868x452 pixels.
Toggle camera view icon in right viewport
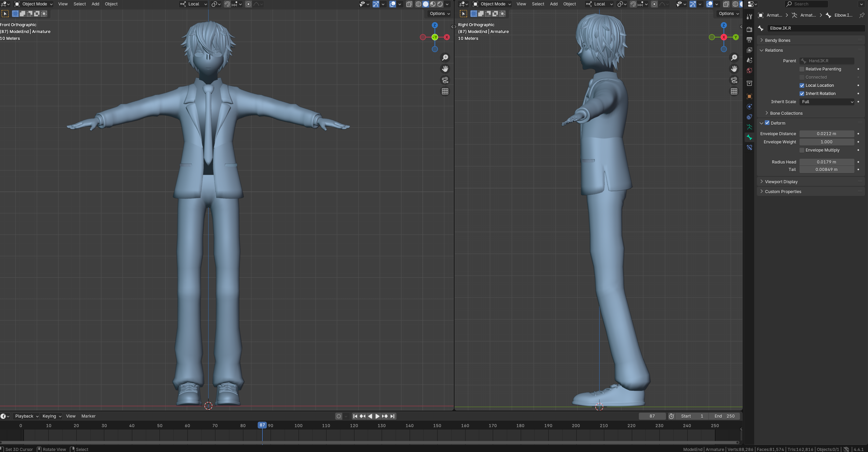click(x=734, y=80)
